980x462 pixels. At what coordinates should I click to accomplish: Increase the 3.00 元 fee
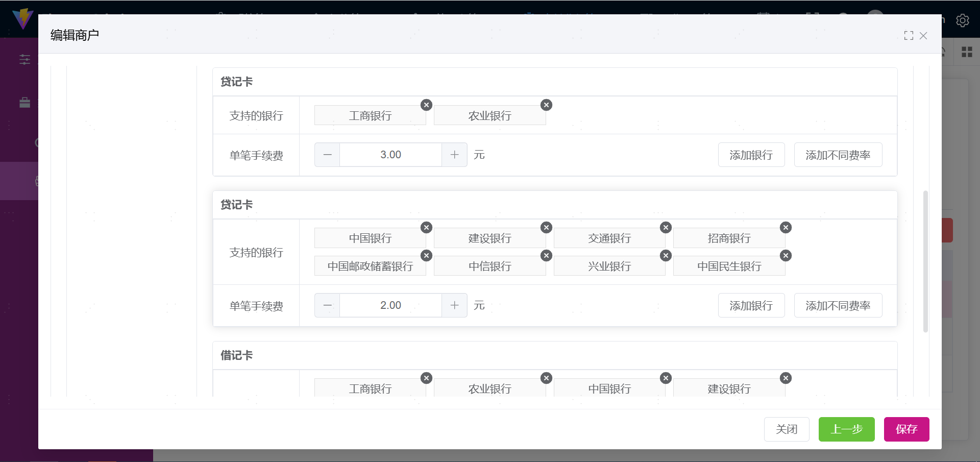pos(454,155)
